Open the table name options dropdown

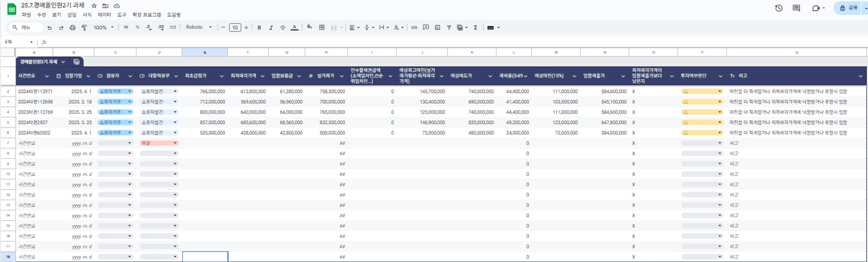63,62
